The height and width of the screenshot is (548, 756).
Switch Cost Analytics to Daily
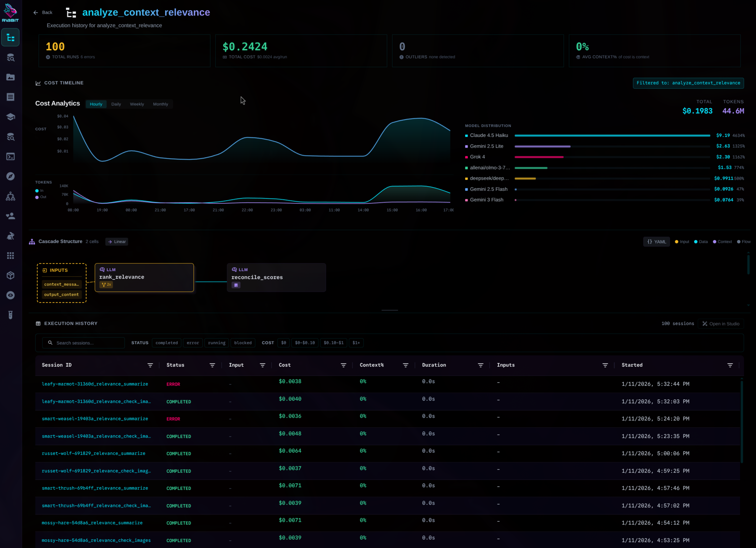(116, 104)
